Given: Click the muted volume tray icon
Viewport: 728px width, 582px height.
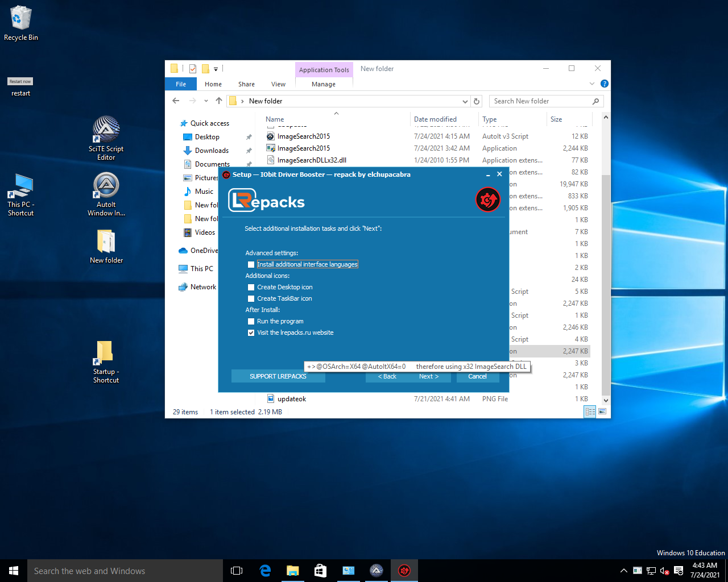Looking at the screenshot, I should click(x=664, y=571).
